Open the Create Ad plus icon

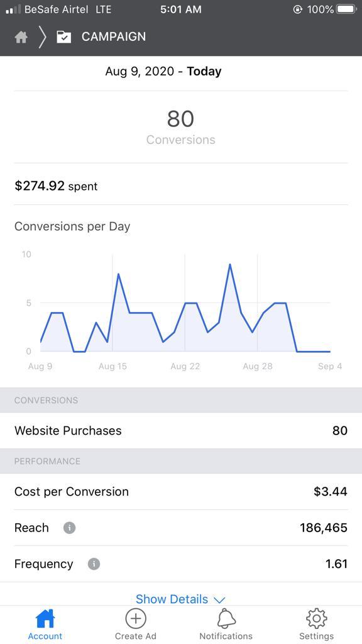tap(136, 618)
